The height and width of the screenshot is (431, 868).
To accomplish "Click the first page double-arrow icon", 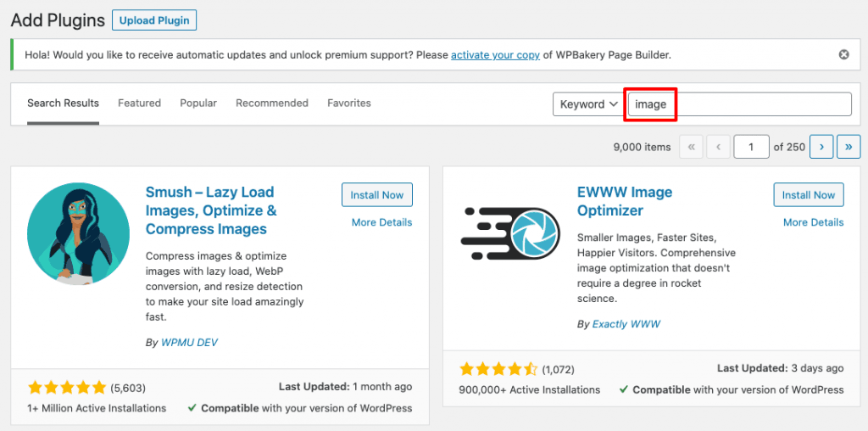I will [x=691, y=147].
